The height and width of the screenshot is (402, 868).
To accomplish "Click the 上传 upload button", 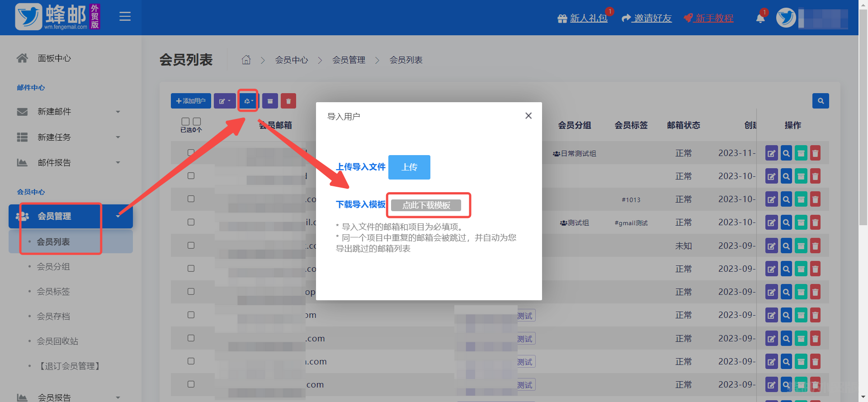I will 409,167.
